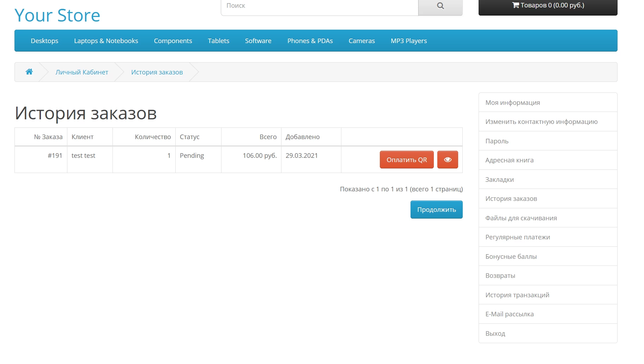Click the test test client cell
The width and height of the screenshot is (644, 364).
click(90, 159)
